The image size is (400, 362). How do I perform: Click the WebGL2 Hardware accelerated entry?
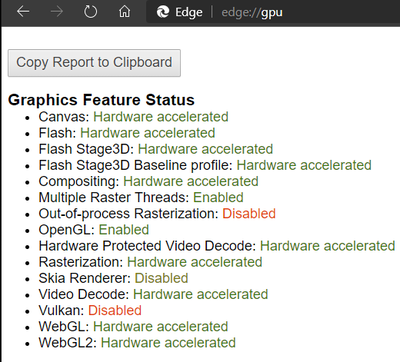137,343
